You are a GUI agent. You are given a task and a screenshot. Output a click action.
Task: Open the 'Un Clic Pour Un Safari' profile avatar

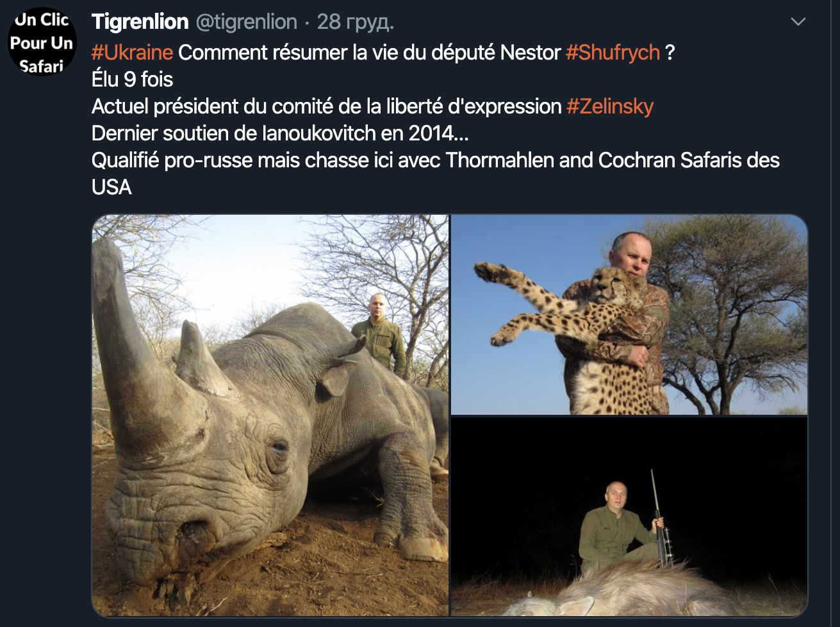(x=42, y=42)
